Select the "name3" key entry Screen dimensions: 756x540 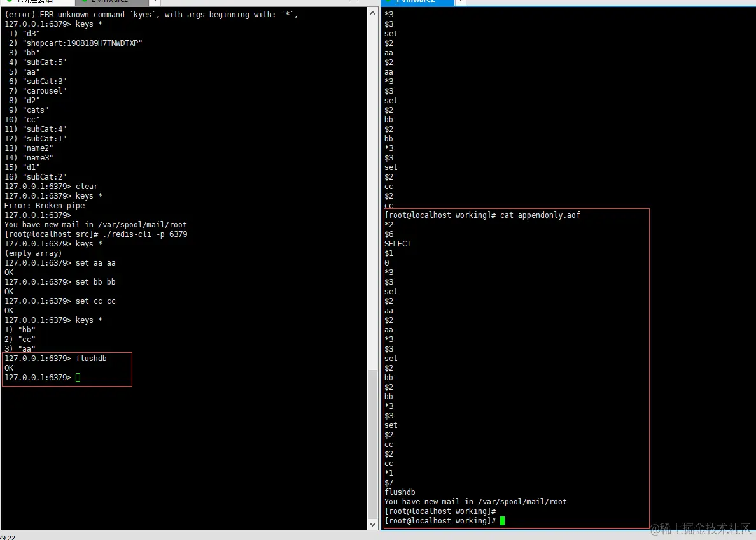[x=29, y=158]
